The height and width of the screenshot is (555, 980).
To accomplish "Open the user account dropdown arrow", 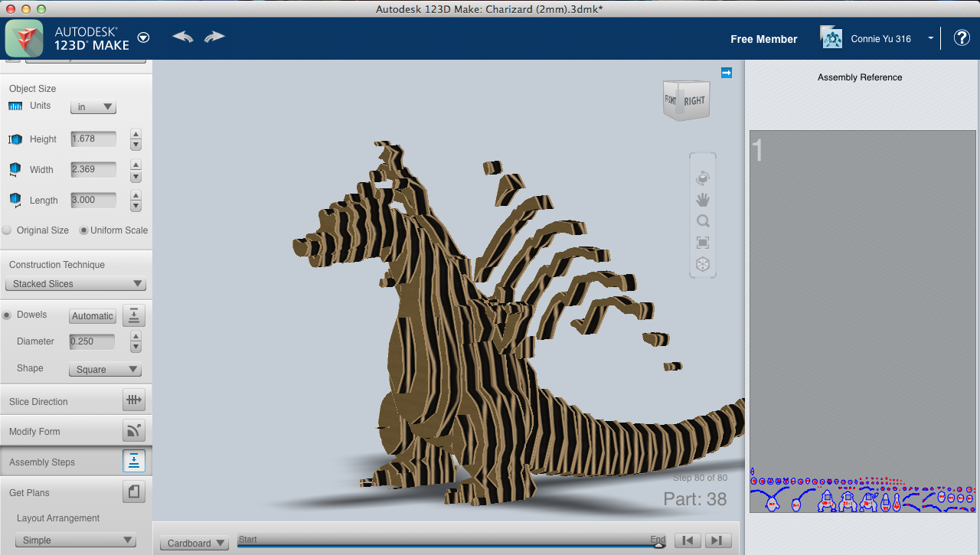I will point(931,38).
